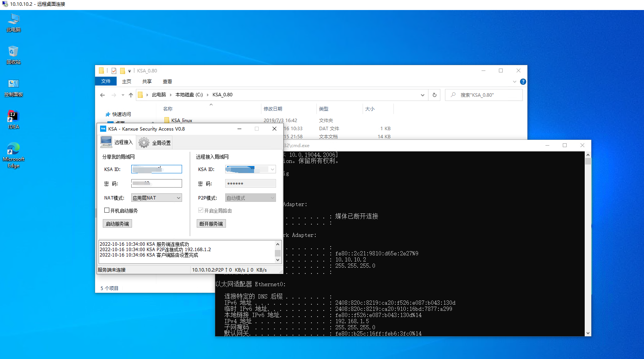Click the 启动服务端 button

pos(117,224)
